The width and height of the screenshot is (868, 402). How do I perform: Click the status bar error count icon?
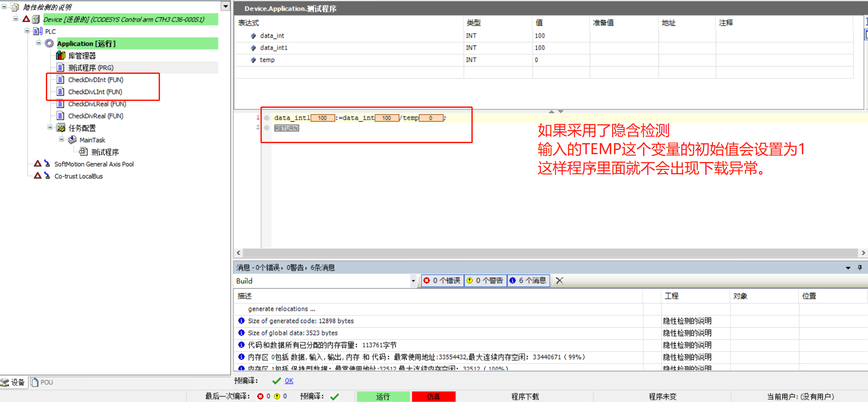260,396
